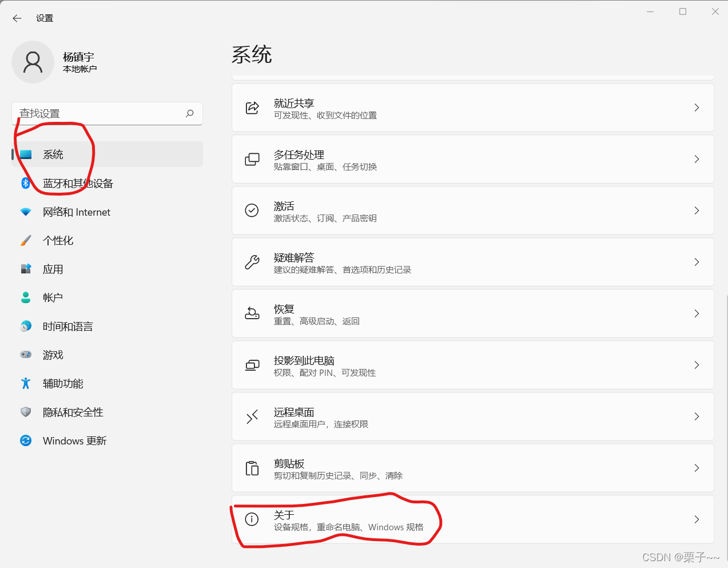Viewport: 728px width, 568px height.
Task: Click the 投影到此电脑 projection icon
Action: [252, 365]
